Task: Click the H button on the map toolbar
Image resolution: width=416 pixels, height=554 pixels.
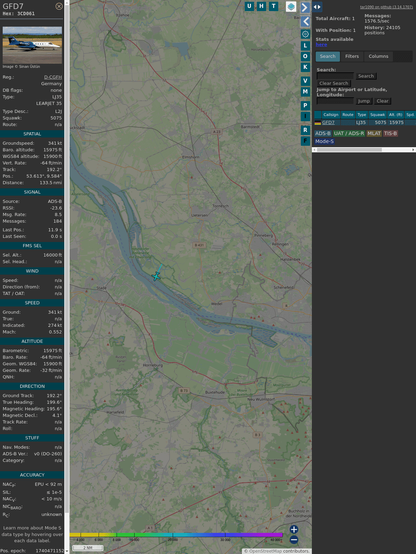Action: [x=262, y=6]
